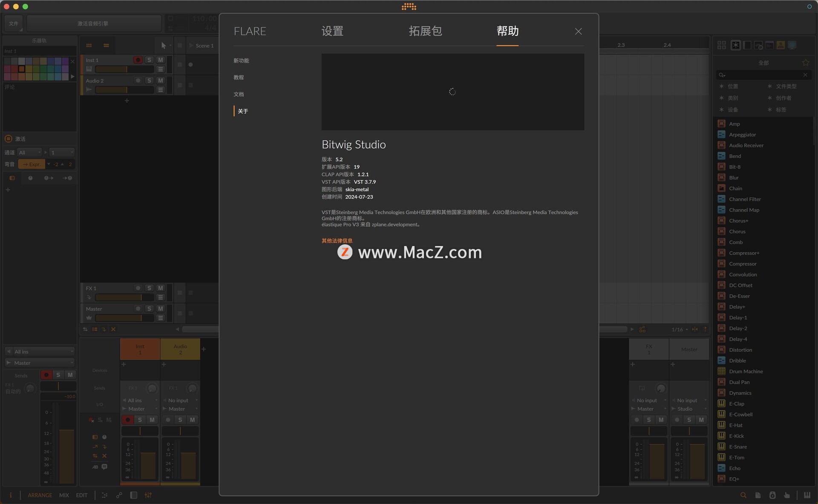Open the channel number 1 dropdown
Screen dimensions: 818x504
point(62,152)
